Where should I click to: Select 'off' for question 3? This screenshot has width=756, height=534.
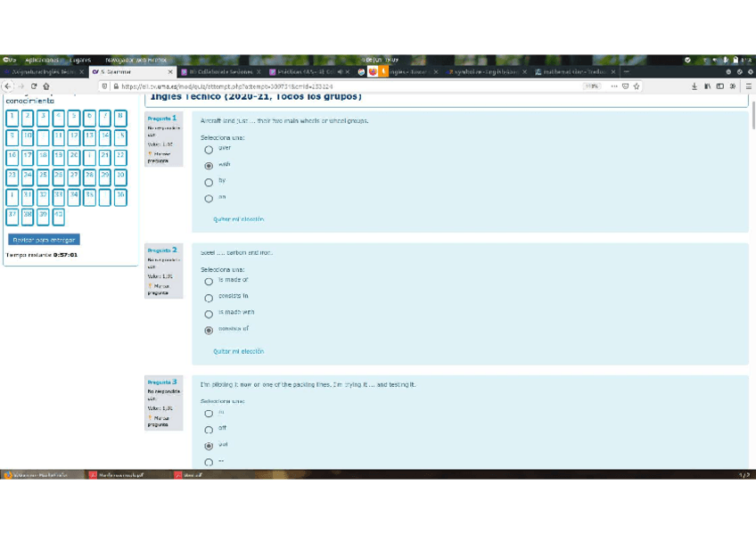tap(209, 430)
